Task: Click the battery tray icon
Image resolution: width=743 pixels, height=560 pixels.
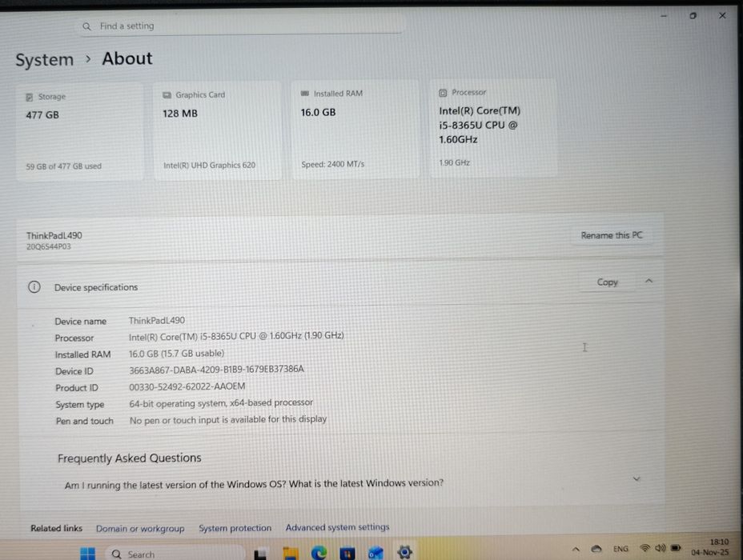Action: coord(676,548)
